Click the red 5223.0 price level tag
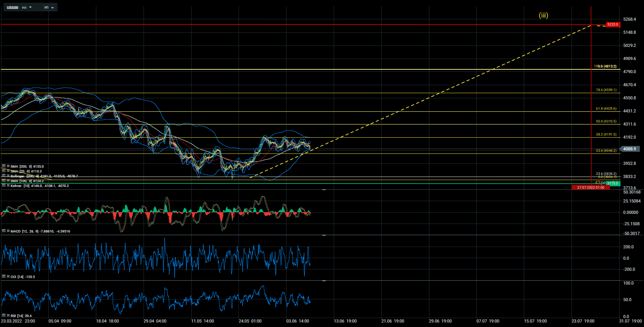This screenshot has width=644, height=327. (x=613, y=24)
